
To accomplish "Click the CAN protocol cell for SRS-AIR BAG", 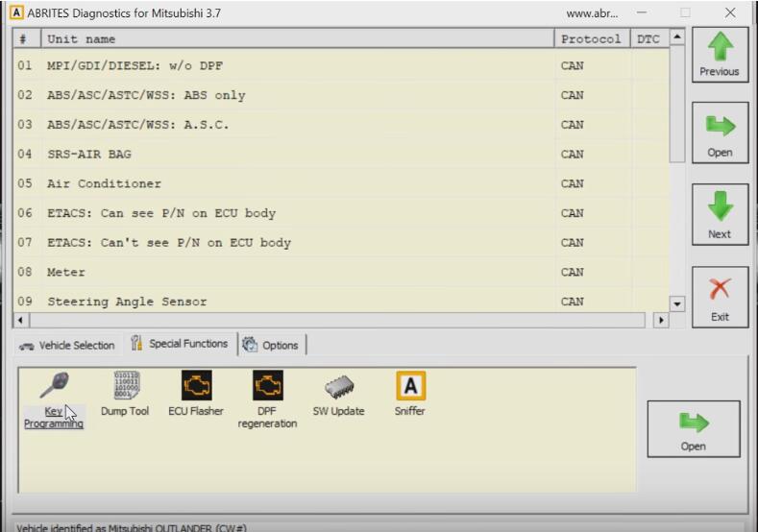I will coord(593,155).
